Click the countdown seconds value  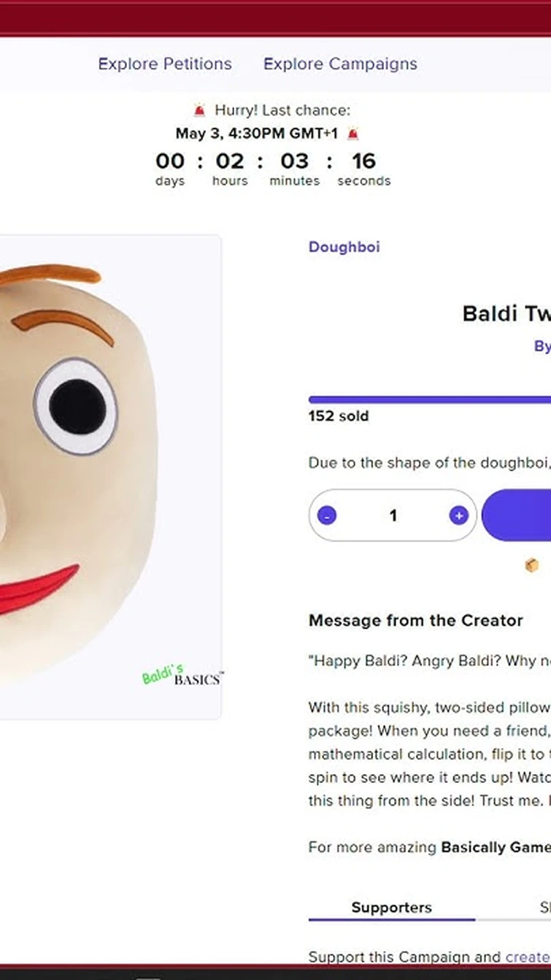tap(364, 161)
